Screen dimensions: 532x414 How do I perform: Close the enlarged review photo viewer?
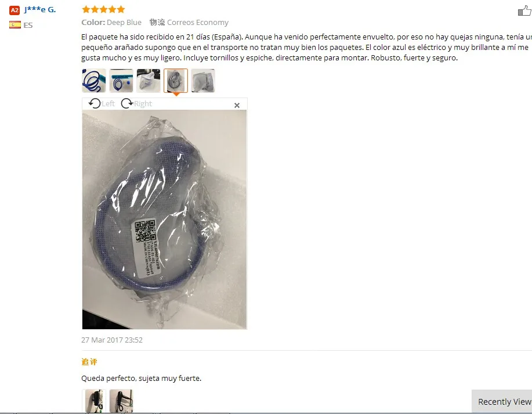click(237, 105)
